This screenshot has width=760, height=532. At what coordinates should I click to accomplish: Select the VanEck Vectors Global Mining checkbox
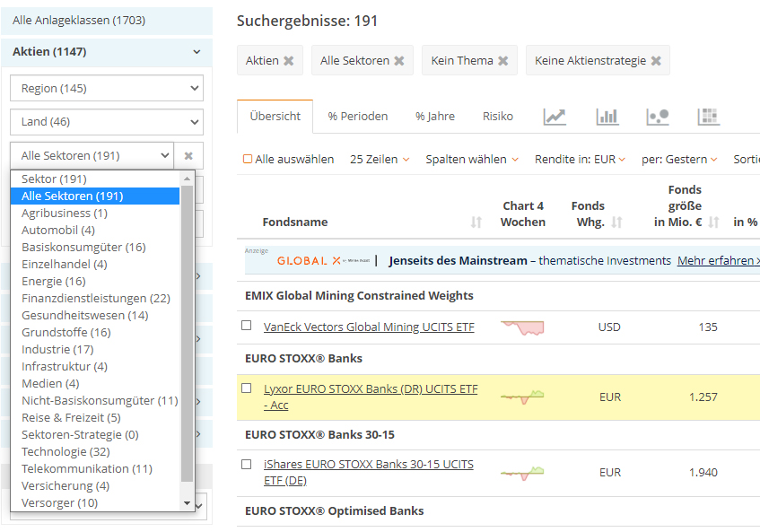[x=246, y=325]
